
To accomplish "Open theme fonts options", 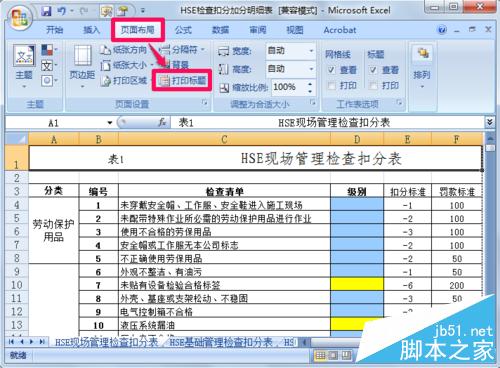I will 49,66.
